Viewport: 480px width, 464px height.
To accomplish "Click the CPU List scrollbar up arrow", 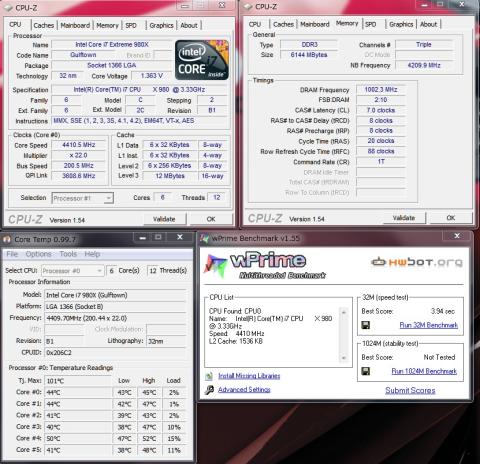I will pos(344,312).
